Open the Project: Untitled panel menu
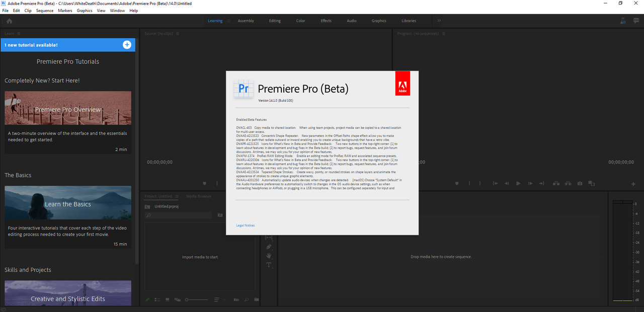The width and height of the screenshot is (644, 312). pyautogui.click(x=177, y=196)
